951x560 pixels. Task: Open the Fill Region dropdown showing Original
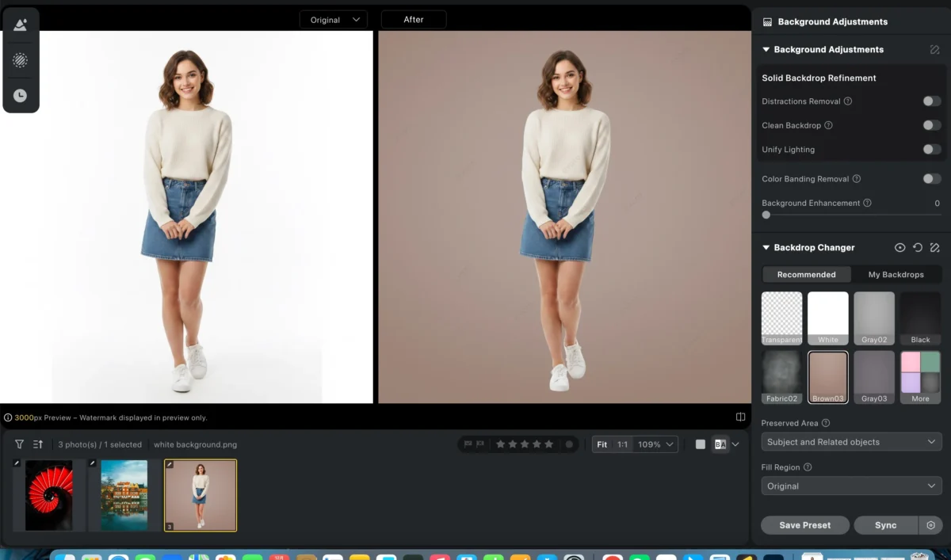pyautogui.click(x=851, y=486)
